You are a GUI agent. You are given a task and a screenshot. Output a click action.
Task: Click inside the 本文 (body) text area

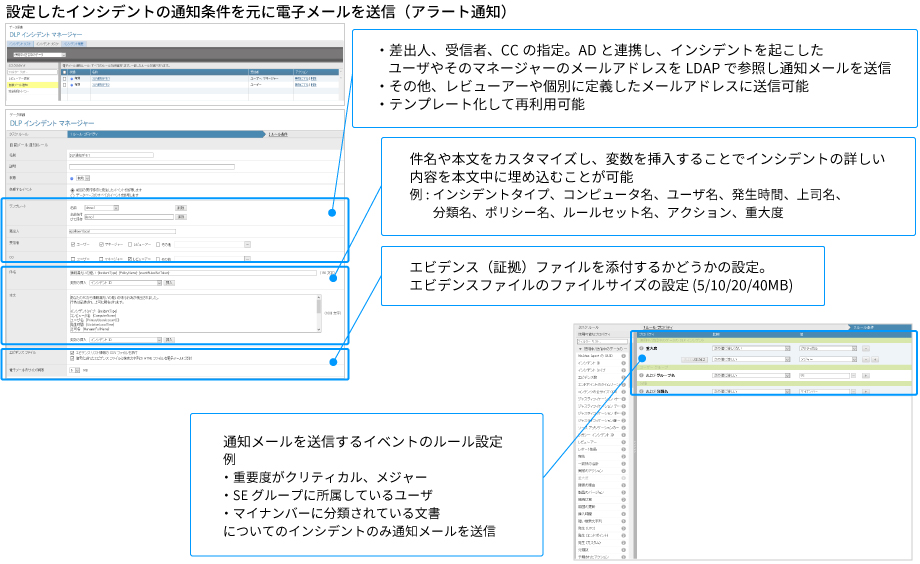coord(194,313)
